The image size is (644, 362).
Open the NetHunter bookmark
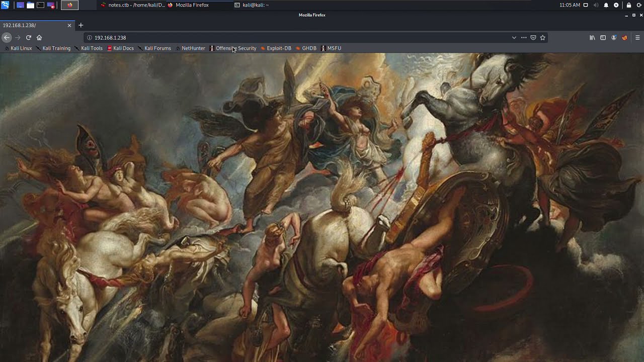190,48
